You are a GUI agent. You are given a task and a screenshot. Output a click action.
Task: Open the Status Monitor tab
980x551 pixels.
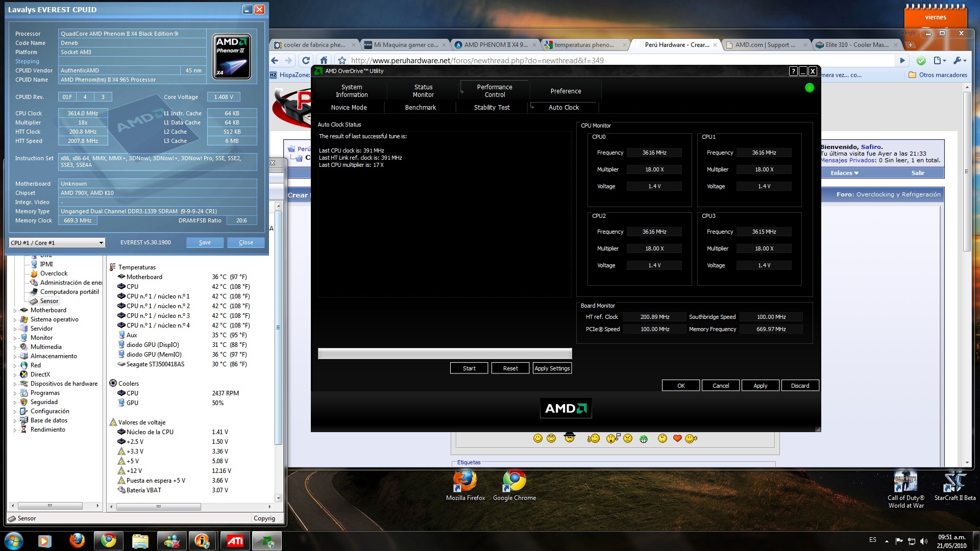pyautogui.click(x=423, y=91)
